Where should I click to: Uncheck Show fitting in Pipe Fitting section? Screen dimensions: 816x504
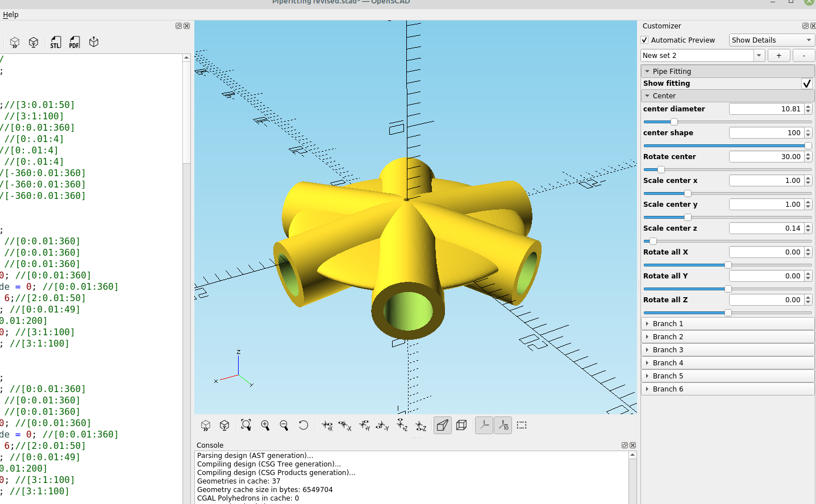[x=807, y=83]
